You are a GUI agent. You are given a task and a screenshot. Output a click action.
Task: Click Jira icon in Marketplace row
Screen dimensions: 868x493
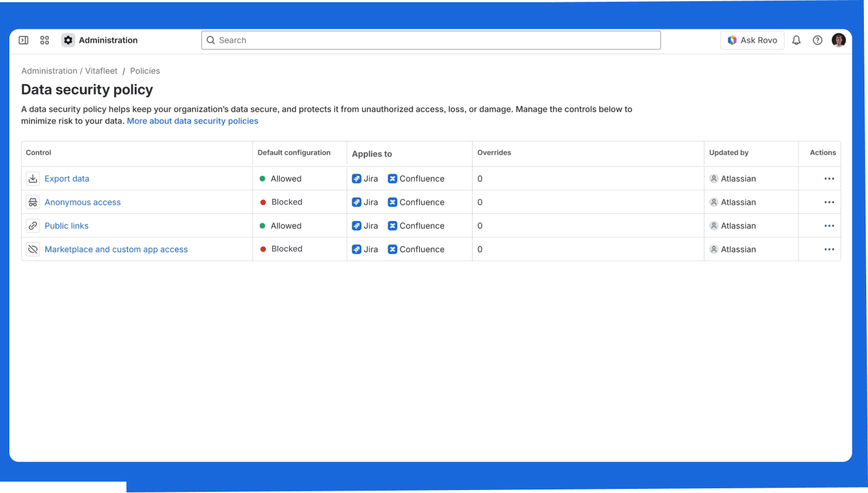coord(357,249)
